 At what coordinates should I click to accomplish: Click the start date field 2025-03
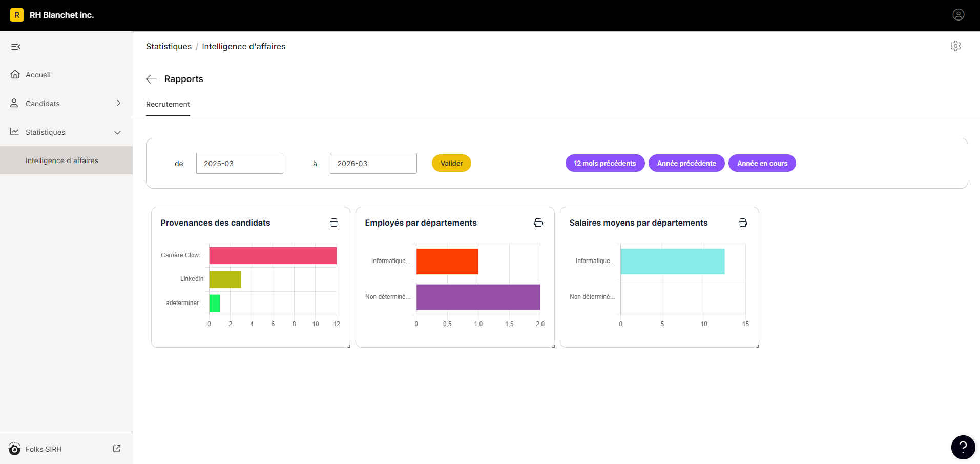pos(240,163)
